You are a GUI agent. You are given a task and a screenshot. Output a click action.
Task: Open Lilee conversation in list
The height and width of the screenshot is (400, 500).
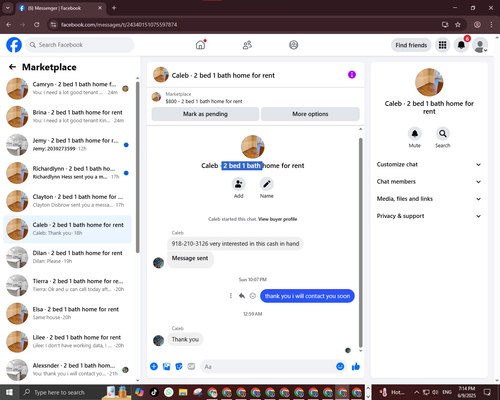(x=67, y=341)
